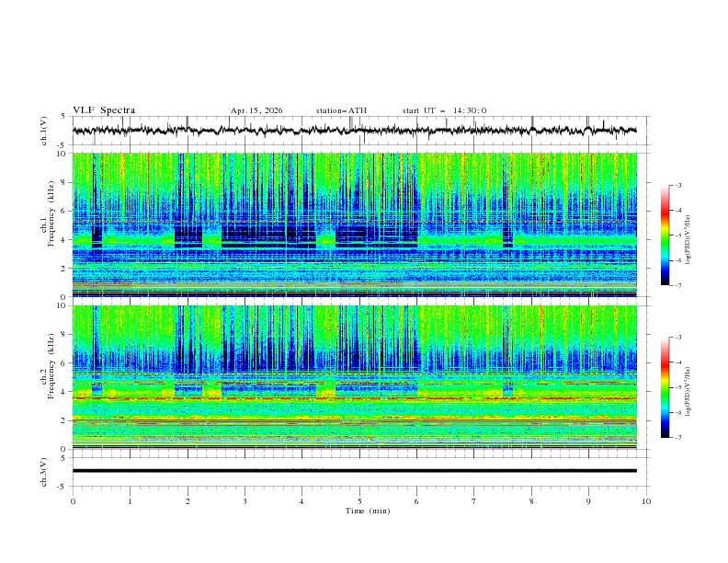
Task: Click the ch.2 "Frequency (kHz)" axis label
Action: pyautogui.click(x=51, y=364)
